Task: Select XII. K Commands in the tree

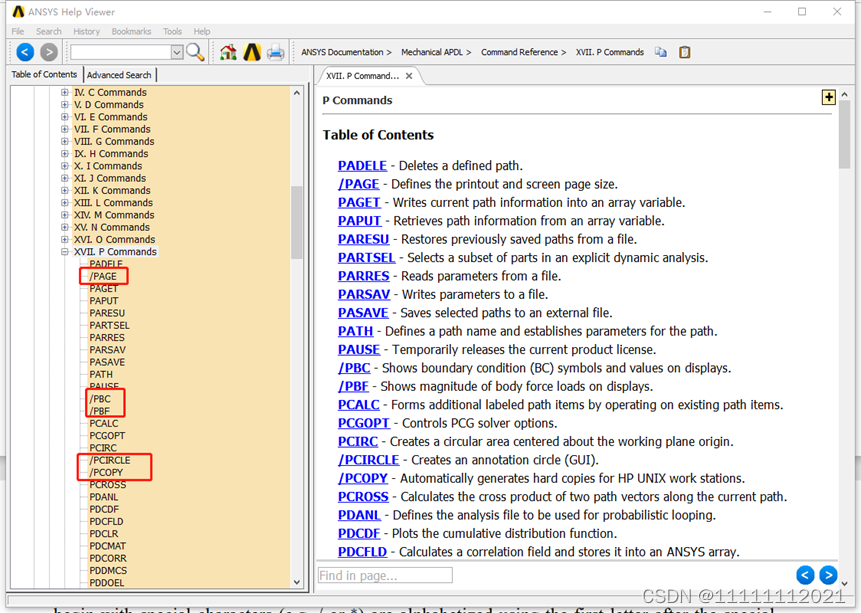Action: click(x=112, y=191)
